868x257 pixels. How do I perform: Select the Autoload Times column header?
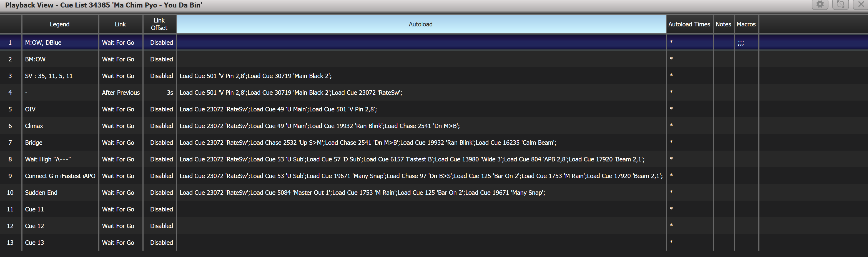(689, 24)
